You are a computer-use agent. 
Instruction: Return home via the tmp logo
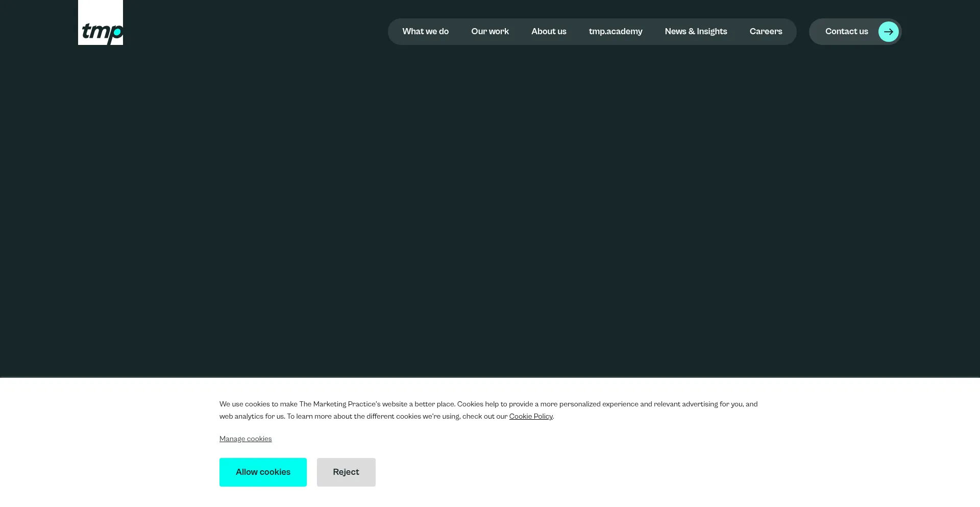(100, 22)
